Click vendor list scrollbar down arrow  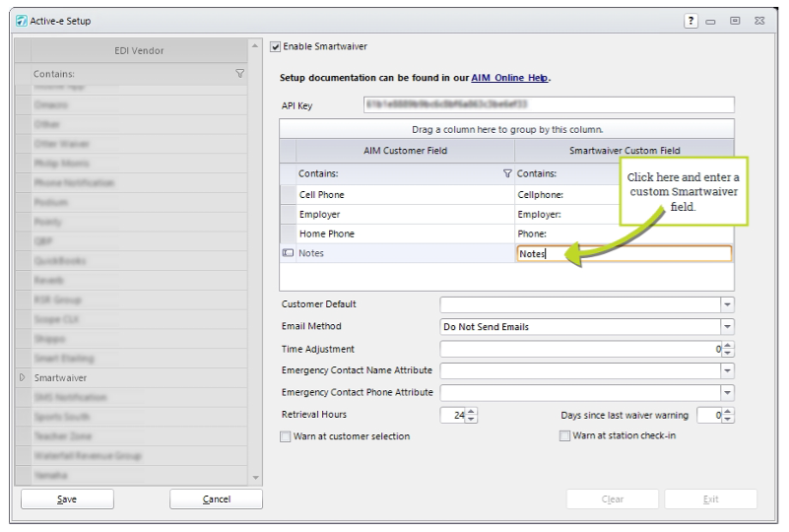256,477
